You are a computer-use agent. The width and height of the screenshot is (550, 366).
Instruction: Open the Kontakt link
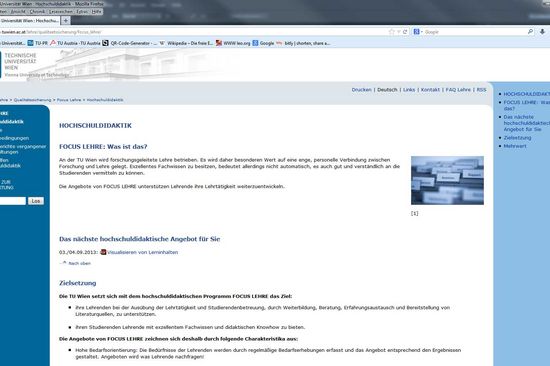pos(430,90)
